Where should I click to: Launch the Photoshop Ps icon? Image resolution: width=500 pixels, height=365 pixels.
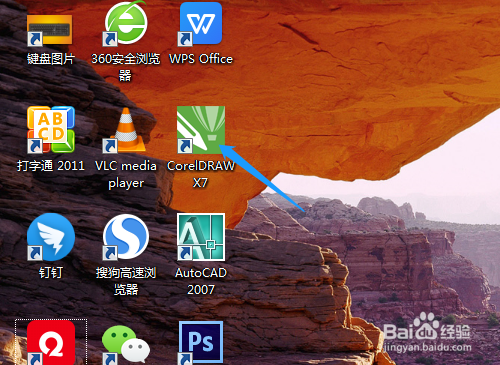(x=201, y=342)
